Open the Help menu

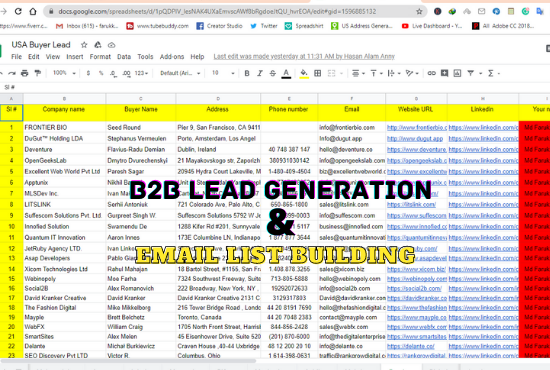pos(197,57)
